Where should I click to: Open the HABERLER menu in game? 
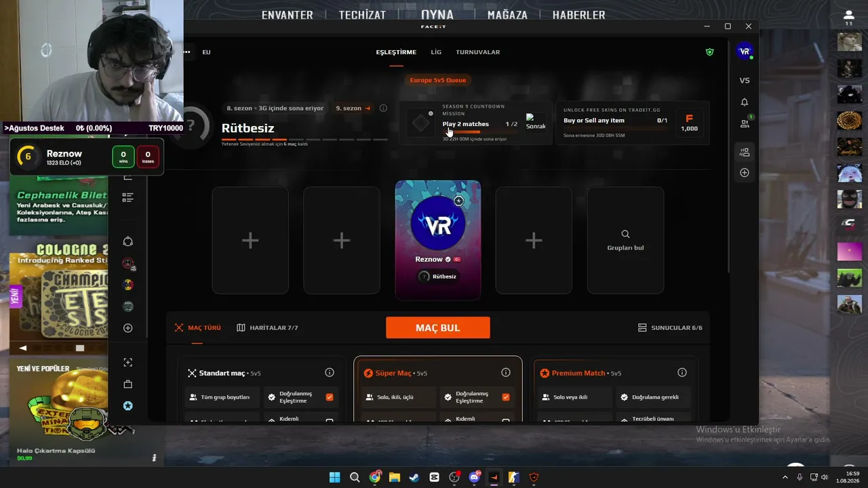click(578, 15)
